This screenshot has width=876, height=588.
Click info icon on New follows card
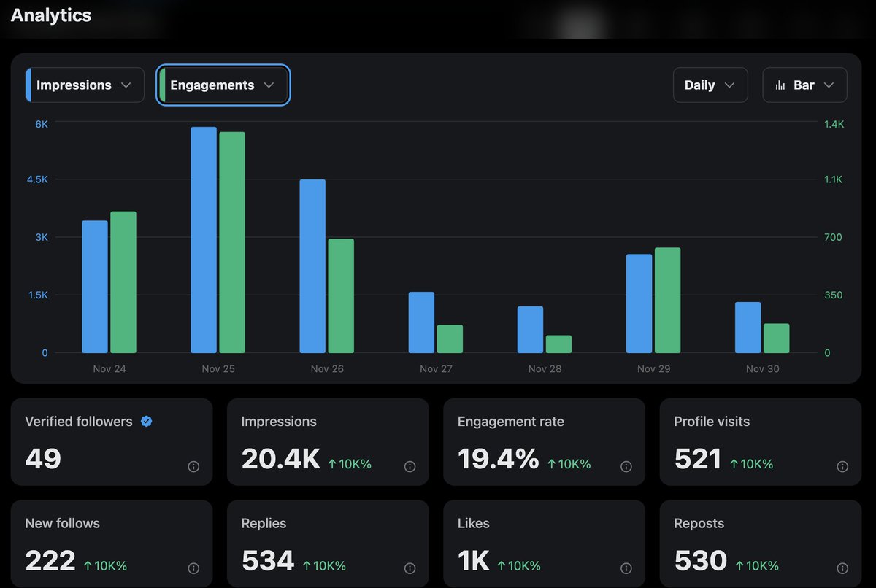click(x=193, y=568)
